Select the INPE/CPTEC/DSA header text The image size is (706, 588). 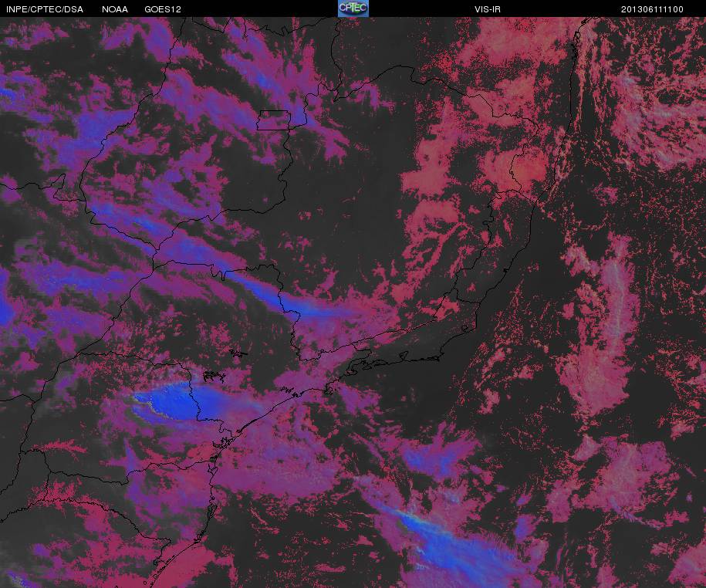(45, 9)
